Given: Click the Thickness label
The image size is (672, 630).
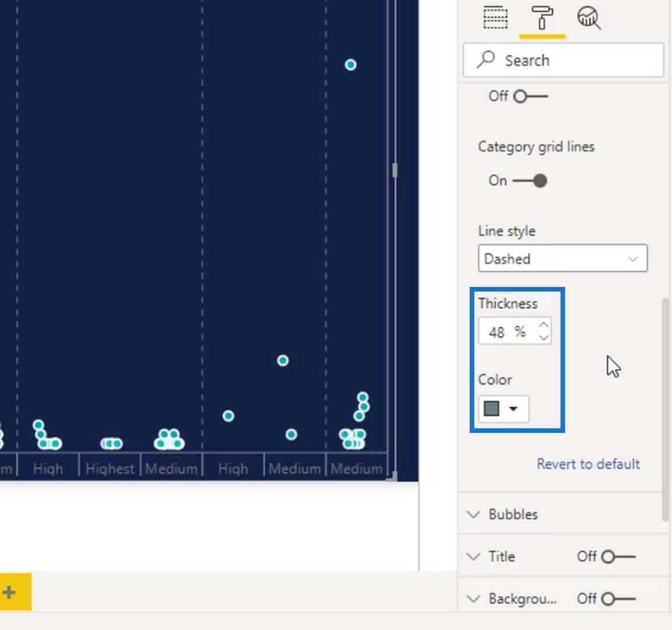Looking at the screenshot, I should 508,303.
